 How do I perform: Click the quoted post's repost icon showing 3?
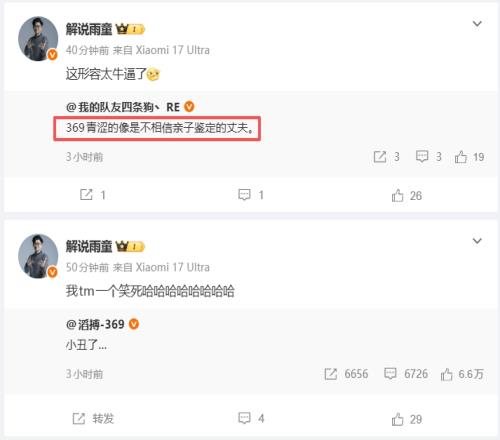[x=386, y=156]
